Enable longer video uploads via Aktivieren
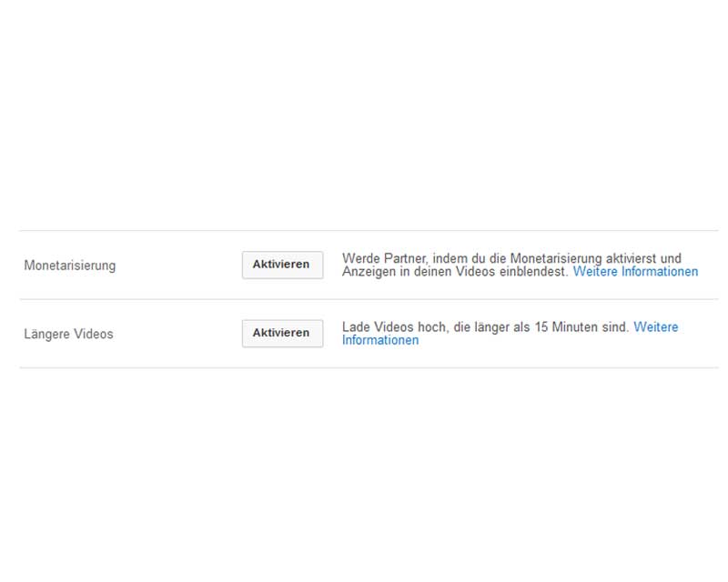 point(282,333)
